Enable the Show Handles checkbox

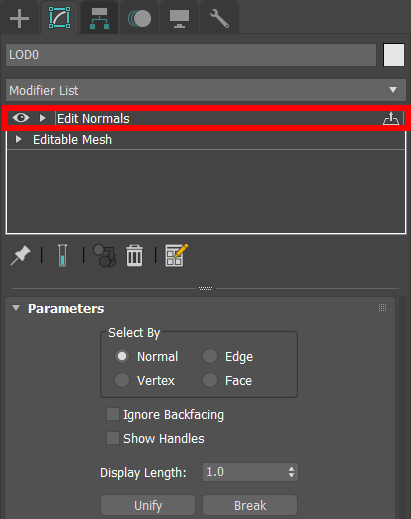[x=113, y=438]
